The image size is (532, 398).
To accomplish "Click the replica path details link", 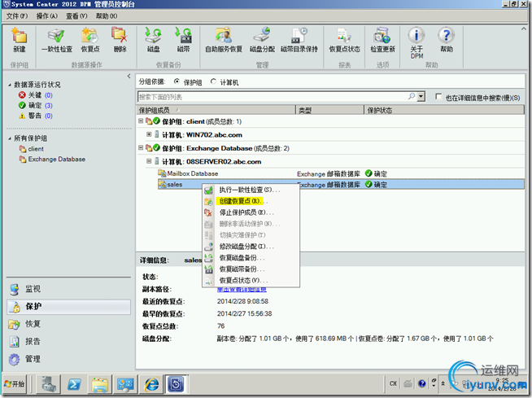I will [x=242, y=289].
